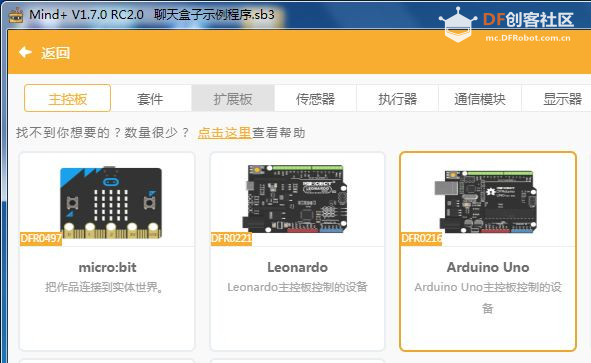Switch to the 套件 tab
This screenshot has height=363, width=591.
pyautogui.click(x=150, y=98)
